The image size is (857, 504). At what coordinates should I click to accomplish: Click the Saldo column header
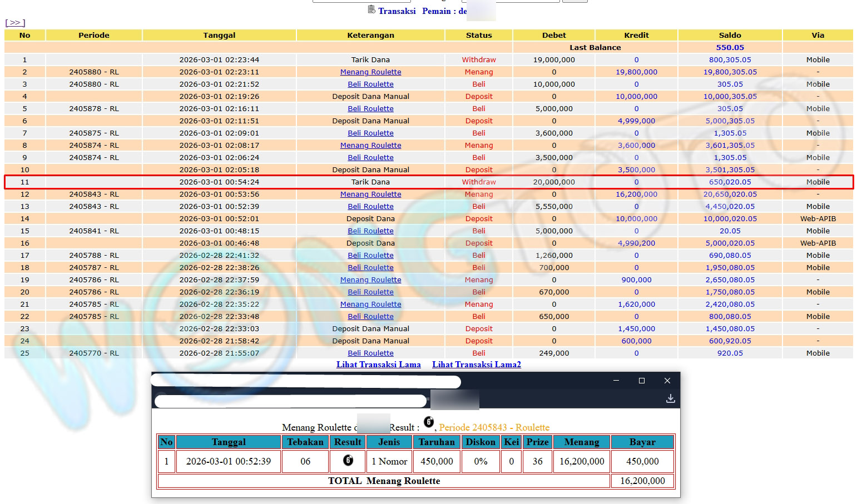730,35
